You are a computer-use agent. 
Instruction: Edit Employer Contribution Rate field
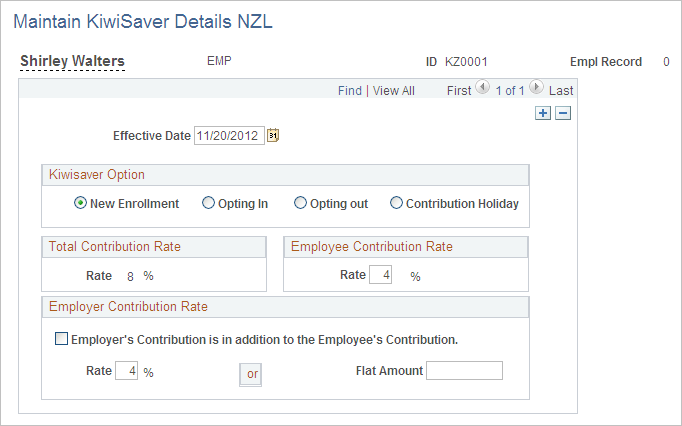click(x=127, y=371)
